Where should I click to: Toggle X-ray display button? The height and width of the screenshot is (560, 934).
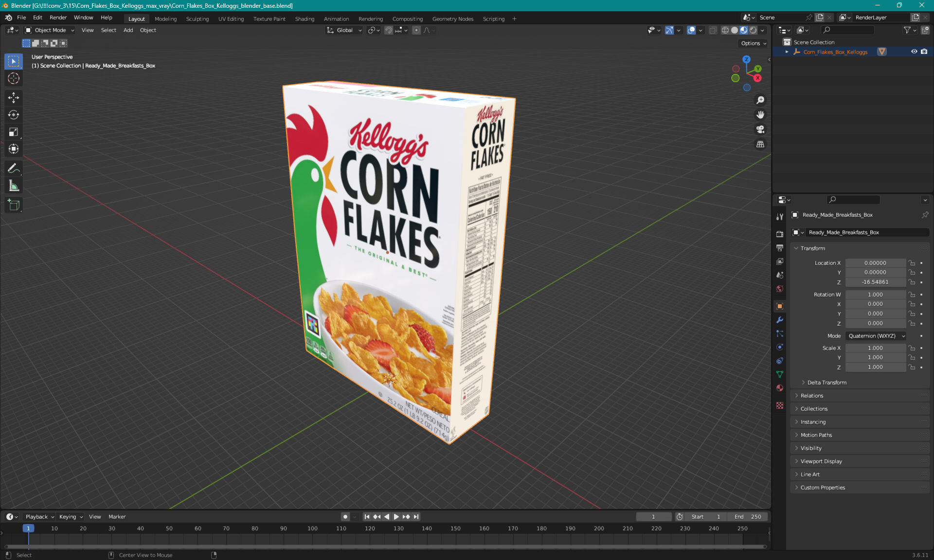713,30
